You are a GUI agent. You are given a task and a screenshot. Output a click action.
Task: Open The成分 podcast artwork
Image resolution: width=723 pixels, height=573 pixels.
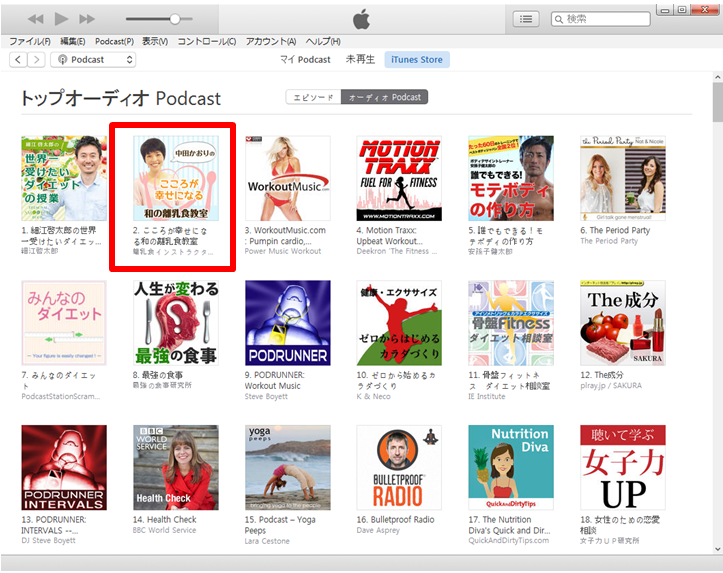[x=623, y=323]
